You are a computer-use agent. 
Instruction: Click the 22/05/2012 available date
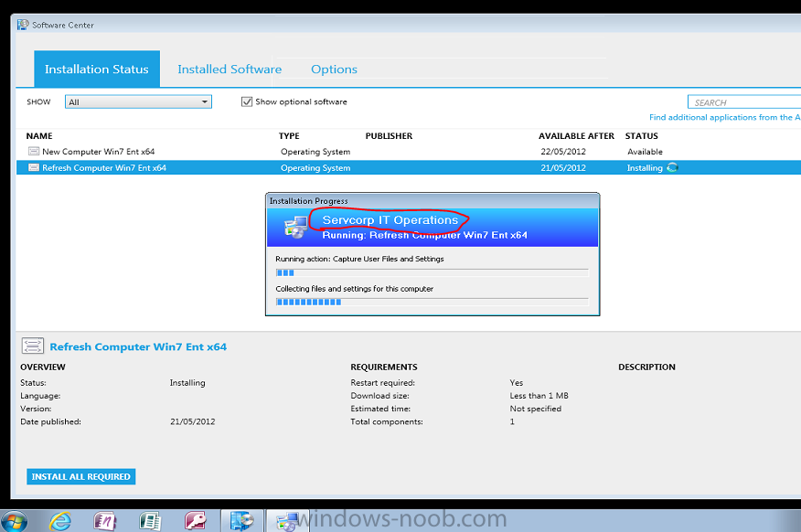(x=563, y=152)
